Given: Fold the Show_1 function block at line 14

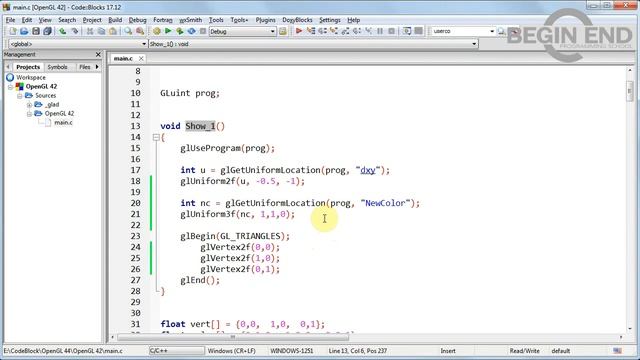Looking at the screenshot, I should coord(156,138).
